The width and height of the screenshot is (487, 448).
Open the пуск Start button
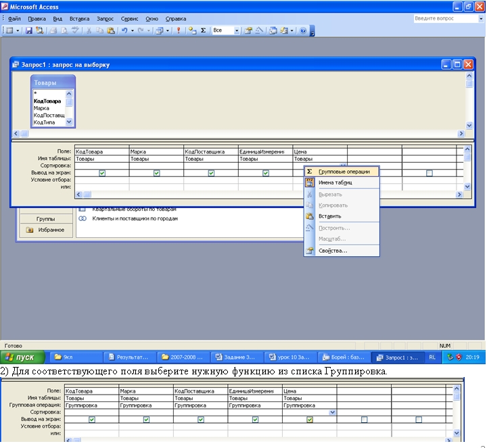[x=23, y=357]
